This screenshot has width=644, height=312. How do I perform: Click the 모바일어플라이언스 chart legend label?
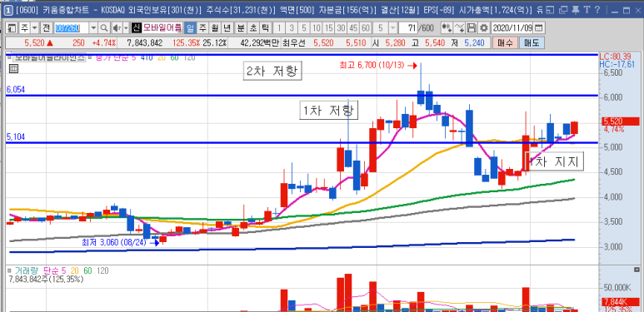click(x=51, y=57)
